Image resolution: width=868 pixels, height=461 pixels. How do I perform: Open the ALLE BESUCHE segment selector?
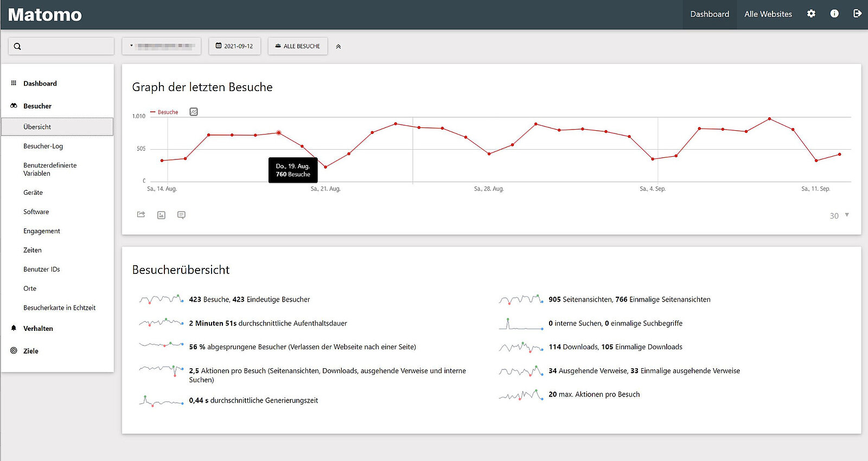[297, 46]
